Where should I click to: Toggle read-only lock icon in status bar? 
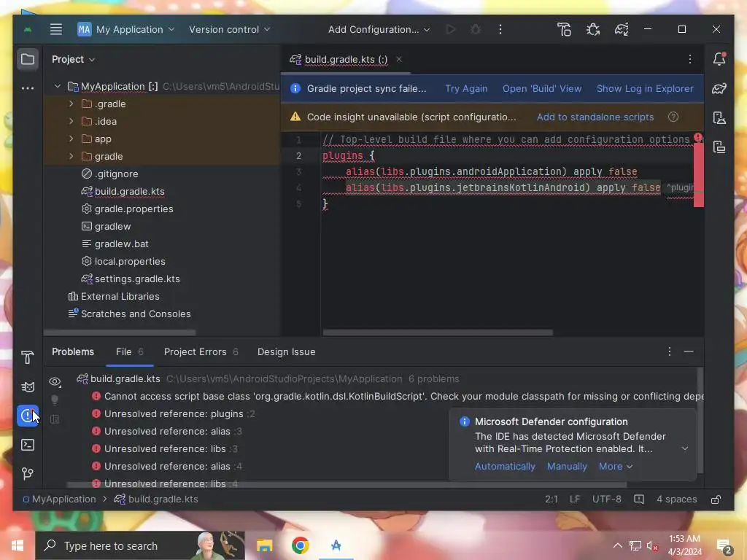click(716, 499)
